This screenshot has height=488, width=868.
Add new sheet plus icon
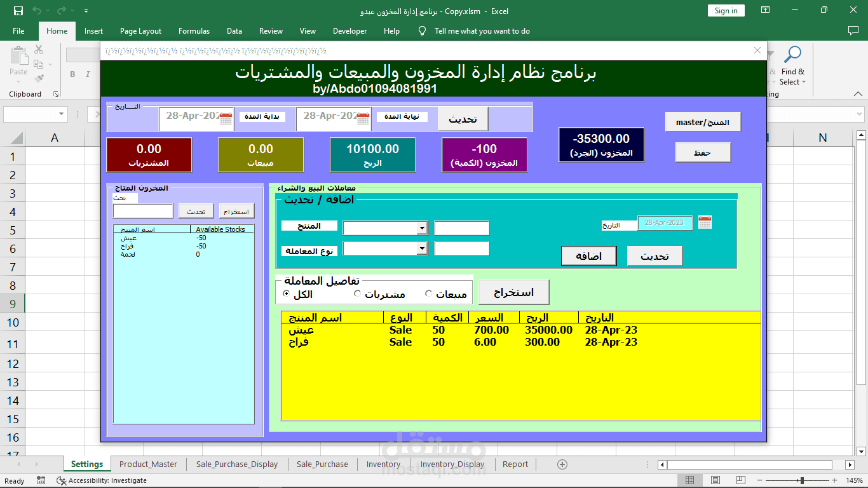[562, 464]
